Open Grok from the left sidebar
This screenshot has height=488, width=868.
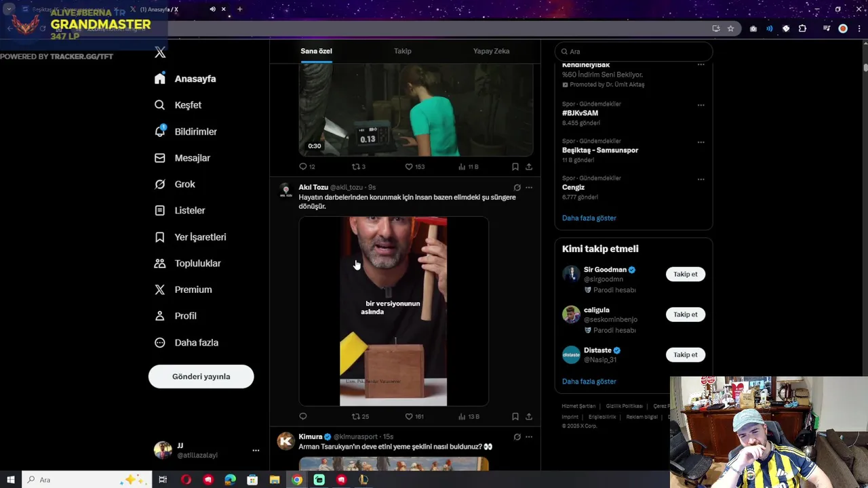pyautogui.click(x=174, y=184)
